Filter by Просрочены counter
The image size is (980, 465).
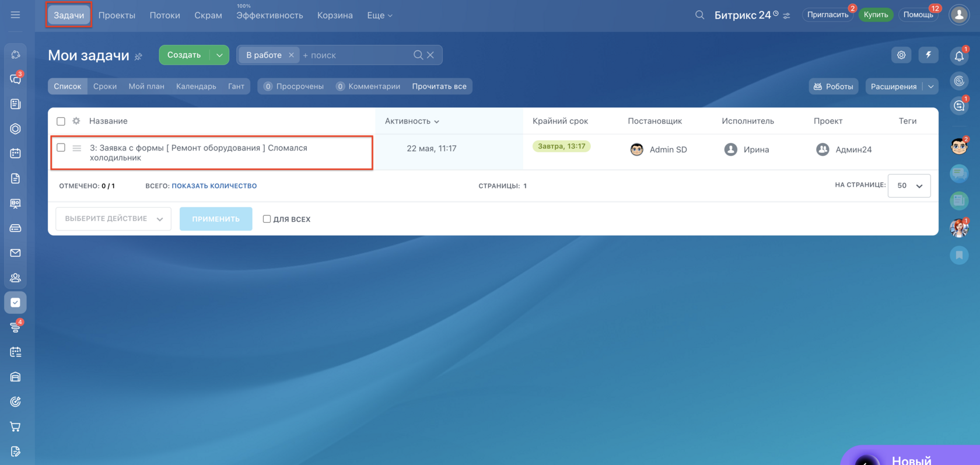click(293, 86)
